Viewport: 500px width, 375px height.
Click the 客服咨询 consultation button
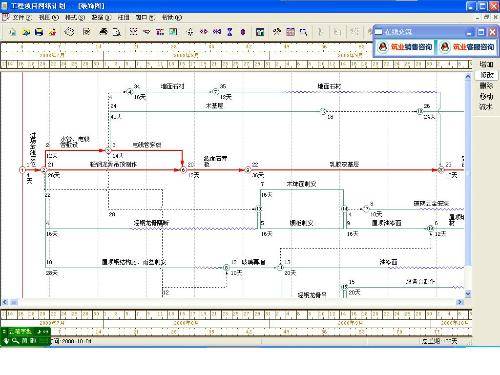467,47
